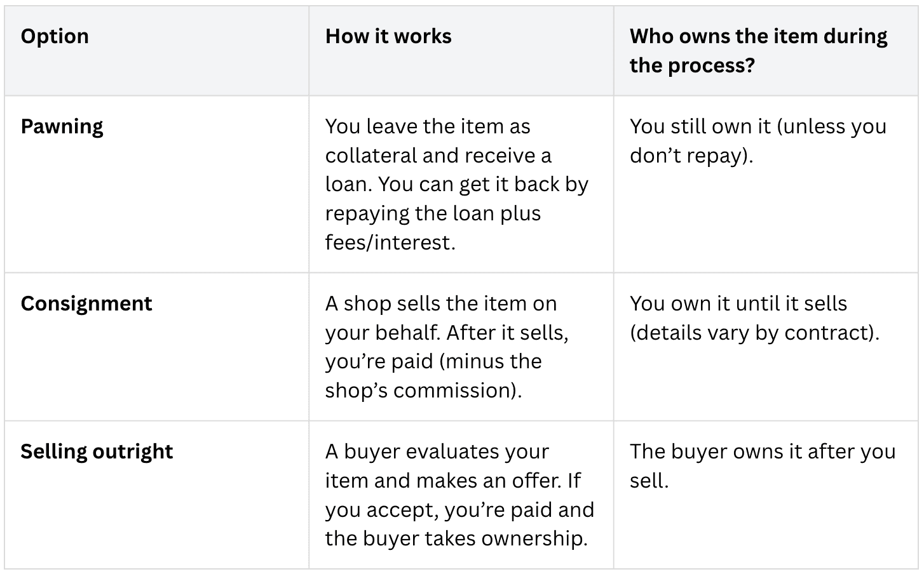
Task: Select the phrase "repaying the loan plus"
Action: (x=433, y=213)
